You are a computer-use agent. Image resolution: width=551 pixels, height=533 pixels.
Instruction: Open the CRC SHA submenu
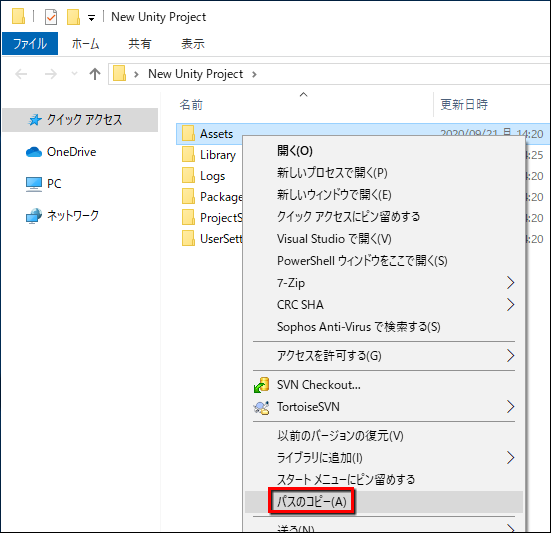coord(300,305)
